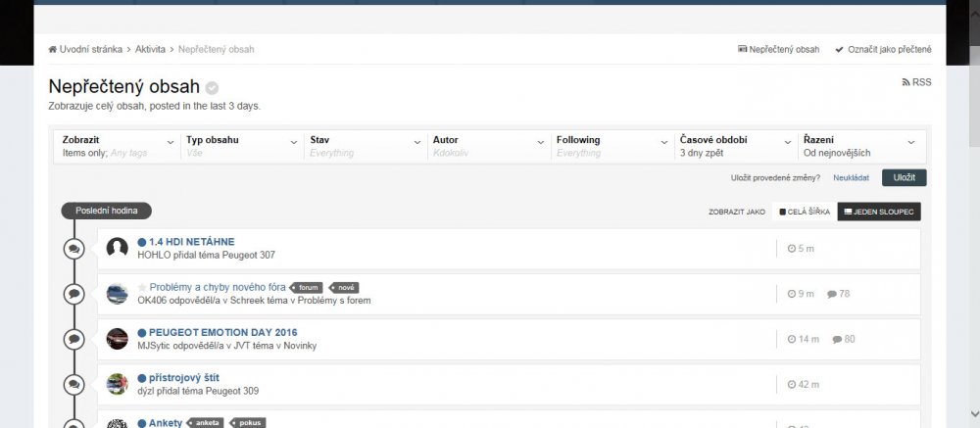Open topic přístrojový štít
This screenshot has height=428, width=980.
pyautogui.click(x=184, y=378)
